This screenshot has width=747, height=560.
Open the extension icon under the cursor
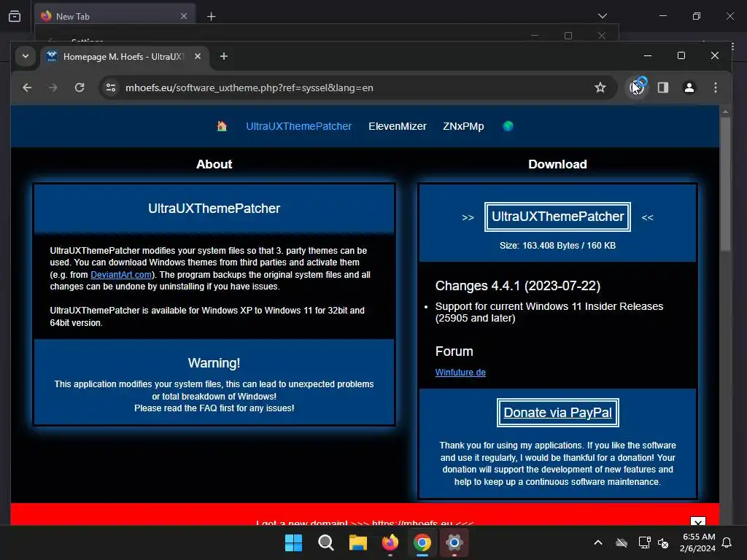click(637, 87)
